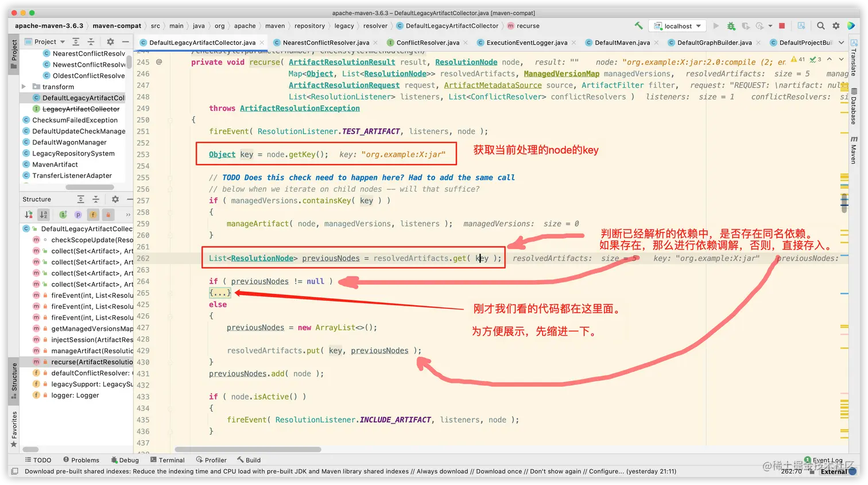Toggle sort by visibility in Structure
Screen dimensions: 868x485
click(29, 215)
